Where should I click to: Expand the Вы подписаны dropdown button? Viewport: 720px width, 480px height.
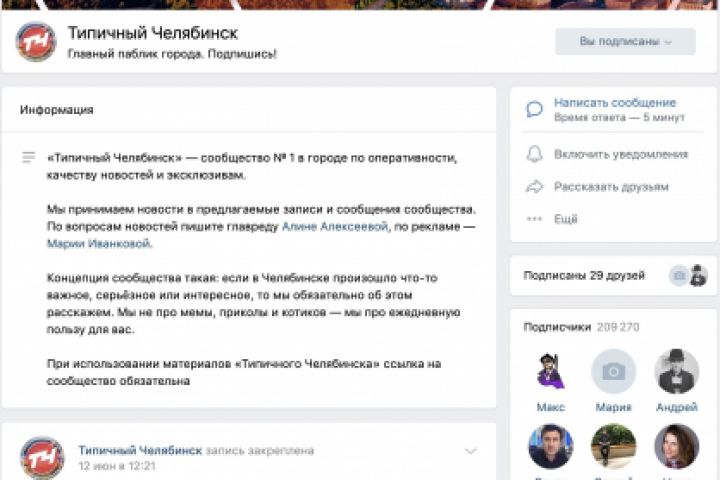(625, 41)
